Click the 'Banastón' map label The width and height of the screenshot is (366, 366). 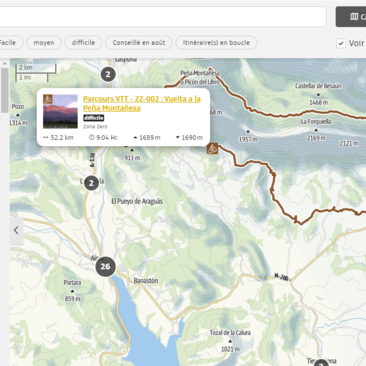[146, 281]
